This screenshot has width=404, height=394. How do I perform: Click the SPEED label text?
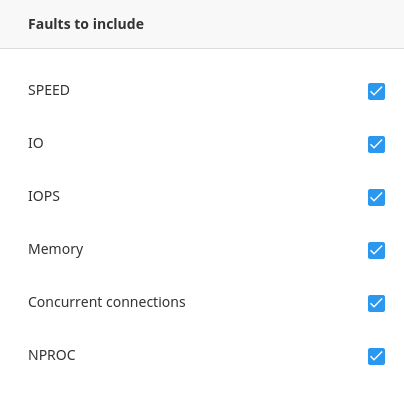click(x=49, y=90)
